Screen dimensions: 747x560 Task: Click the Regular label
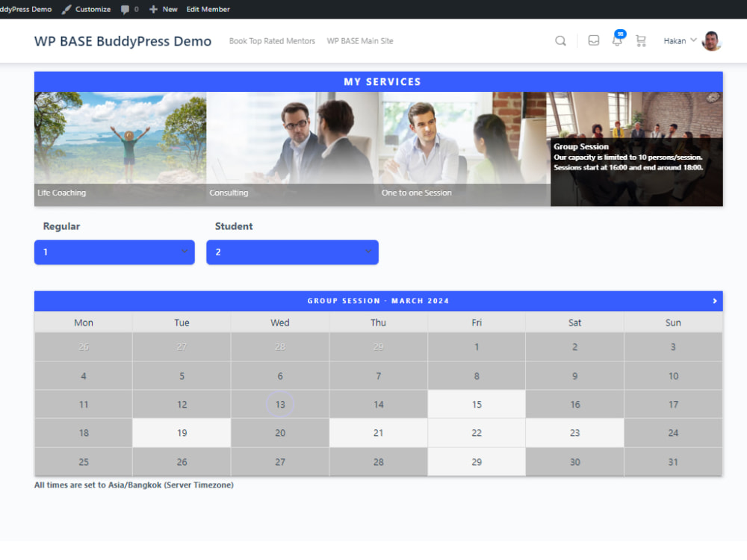coord(61,226)
